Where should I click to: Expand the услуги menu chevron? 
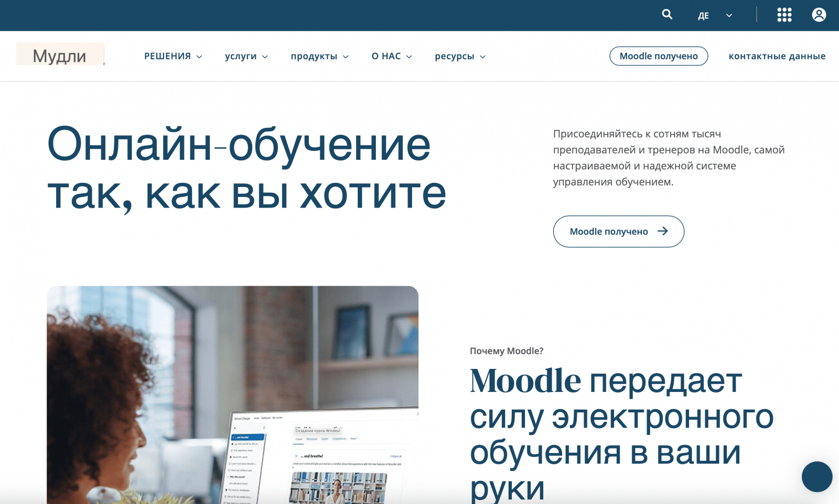[265, 57]
